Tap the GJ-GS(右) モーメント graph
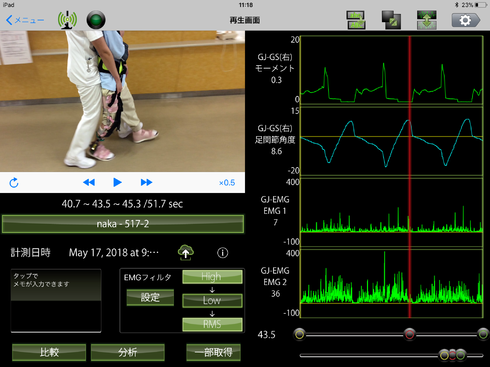Screen dimensions: 490x367 click(392, 70)
